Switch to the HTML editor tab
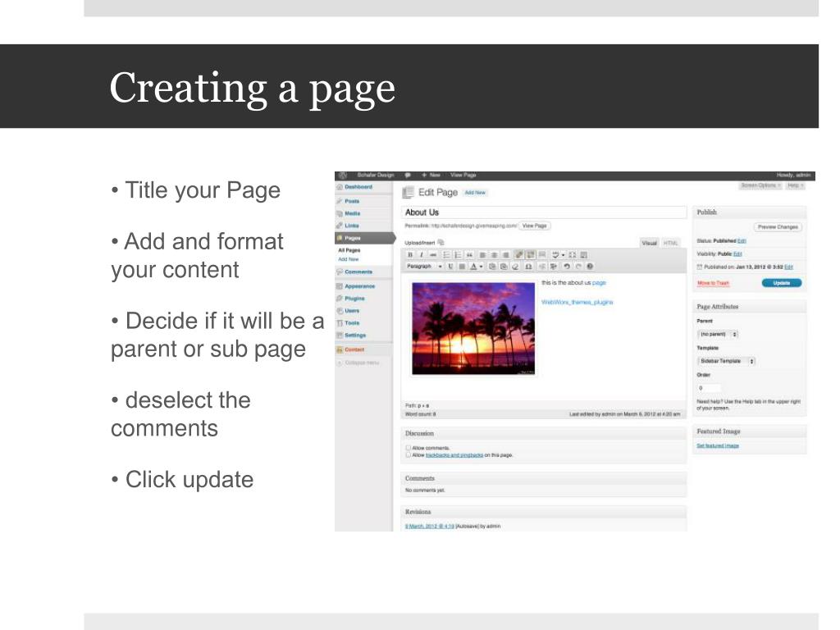The height and width of the screenshot is (630, 840). 671,243
